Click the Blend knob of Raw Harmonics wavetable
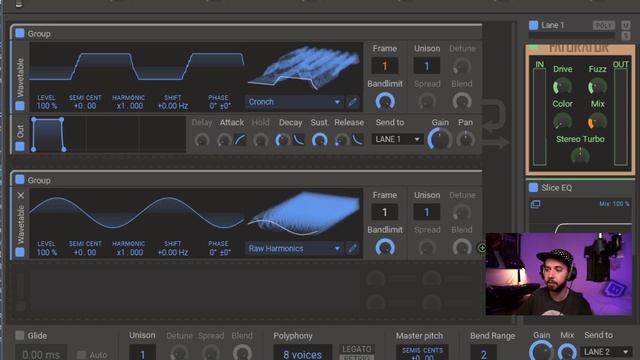The height and width of the screenshot is (360, 640). click(x=462, y=247)
